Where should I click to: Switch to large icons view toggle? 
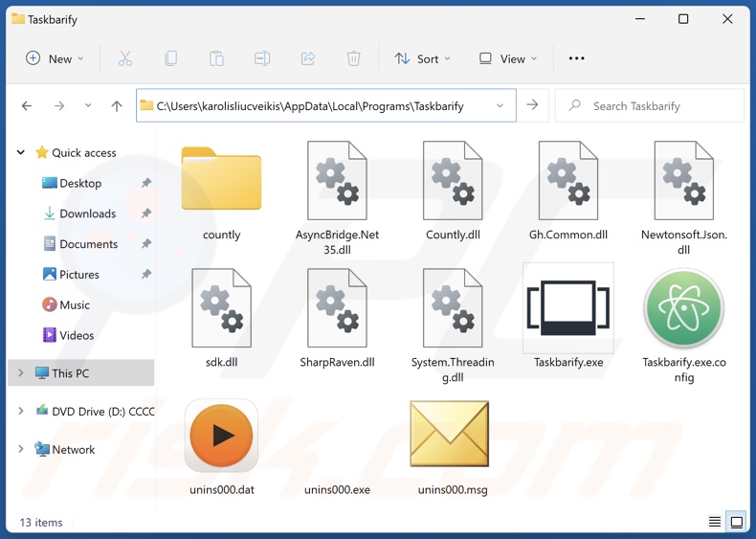coord(737,522)
